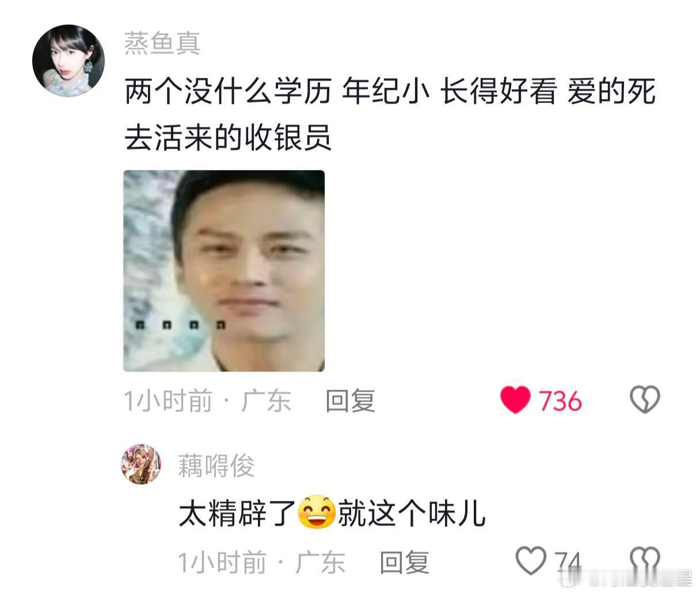Tap the grinning emoji in the reply
Image resolution: width=700 pixels, height=594 pixels.
coord(316,512)
